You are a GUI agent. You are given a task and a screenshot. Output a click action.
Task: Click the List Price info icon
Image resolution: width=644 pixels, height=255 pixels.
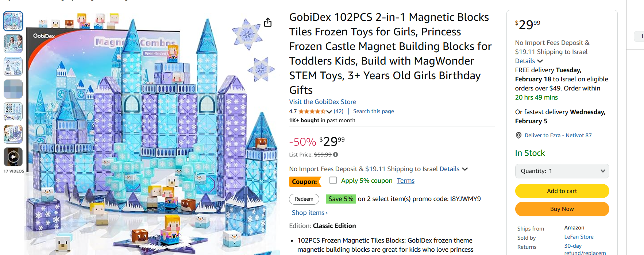[x=336, y=155]
